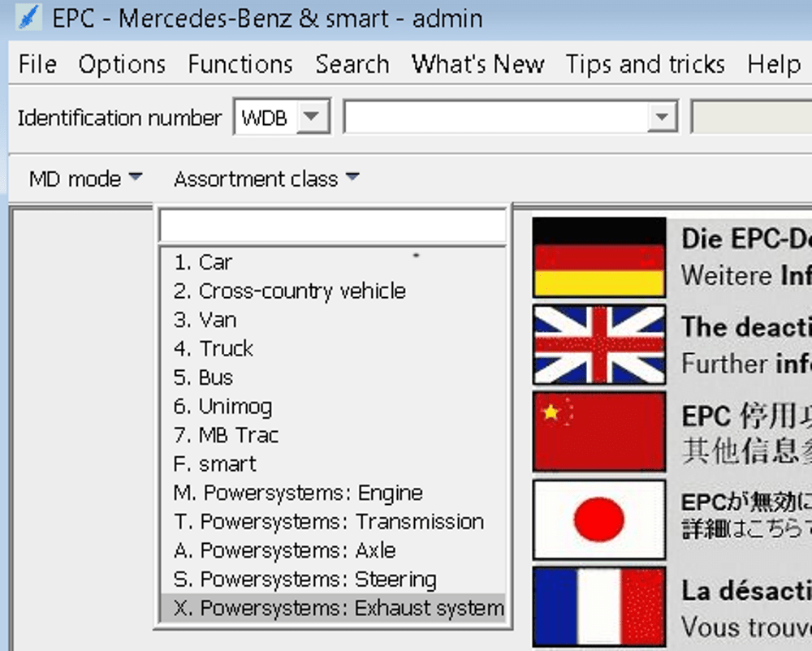The image size is (812, 651).
Task: Click the Japanese flag icon
Action: [599, 519]
